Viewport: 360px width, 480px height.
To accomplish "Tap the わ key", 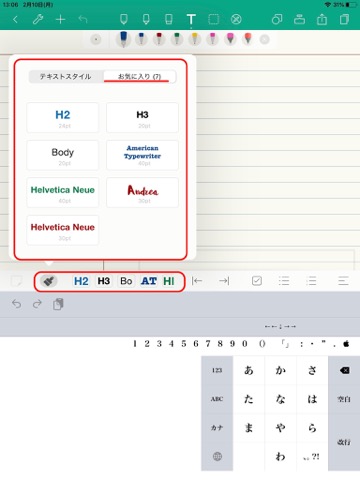I will click(280, 456).
